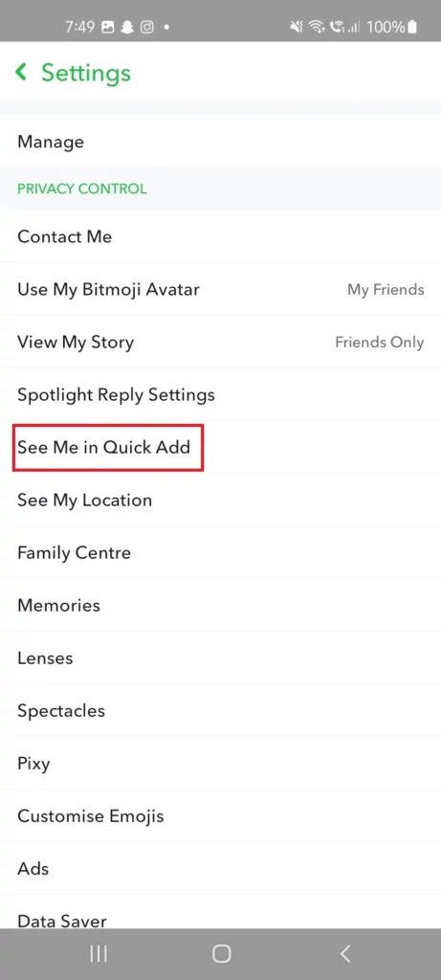This screenshot has height=980, width=441.
Task: Tap the battery icon in status bar
Action: 412,27
